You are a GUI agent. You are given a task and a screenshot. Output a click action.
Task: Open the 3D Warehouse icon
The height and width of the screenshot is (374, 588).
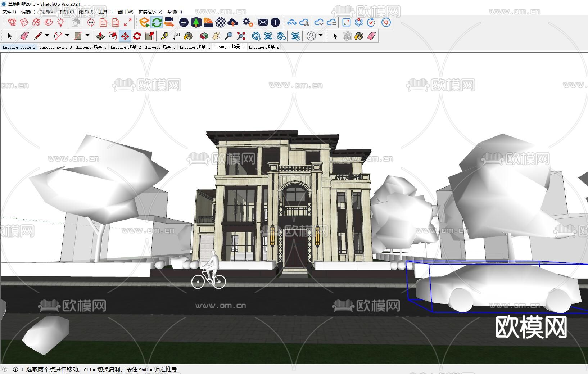click(x=256, y=36)
